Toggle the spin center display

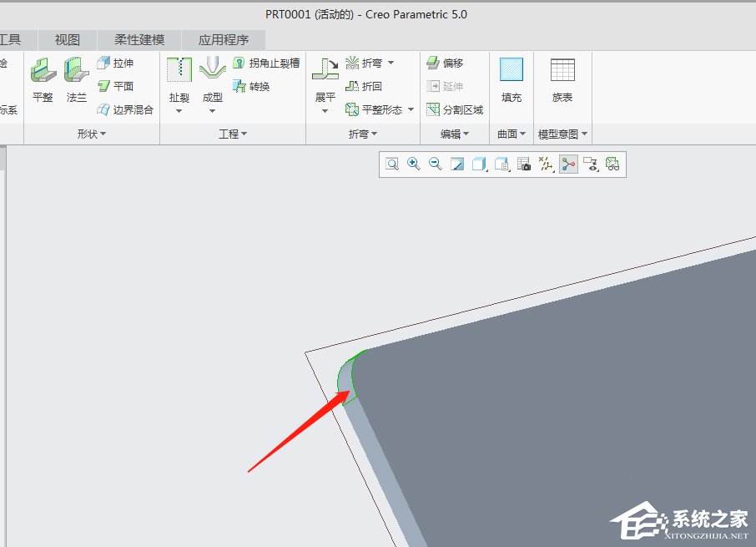point(567,164)
